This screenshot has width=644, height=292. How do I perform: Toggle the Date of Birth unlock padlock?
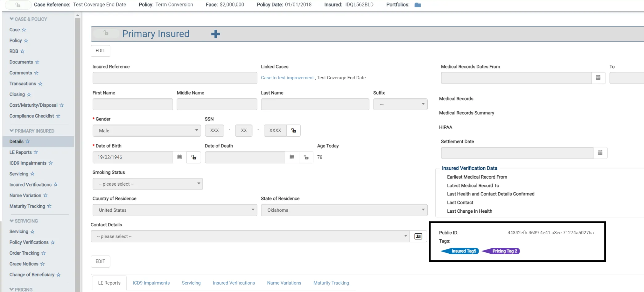[x=194, y=157]
